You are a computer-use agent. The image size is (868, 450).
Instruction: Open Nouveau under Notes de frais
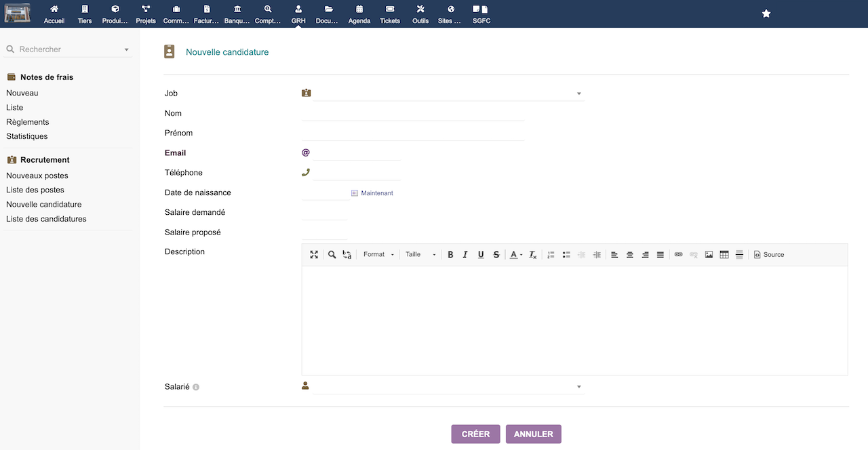(22, 93)
